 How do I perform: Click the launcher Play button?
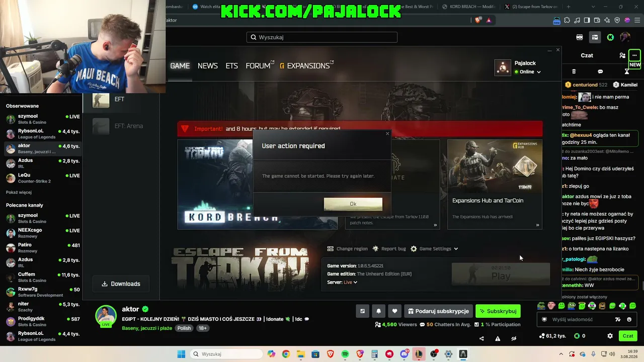(x=501, y=274)
